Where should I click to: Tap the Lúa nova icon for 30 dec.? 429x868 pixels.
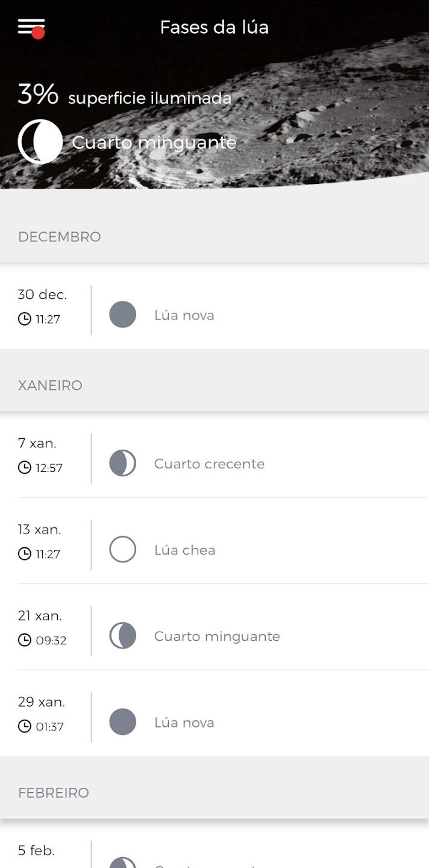(122, 314)
